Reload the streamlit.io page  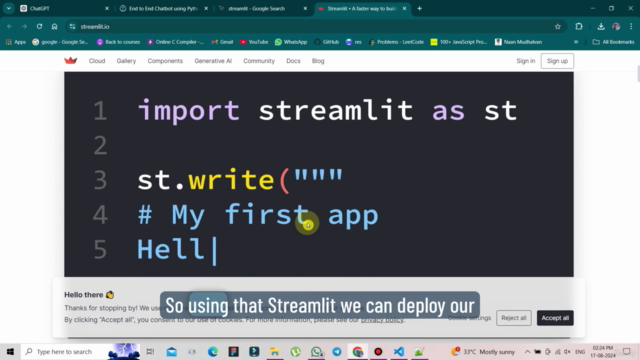pyautogui.click(x=39, y=27)
